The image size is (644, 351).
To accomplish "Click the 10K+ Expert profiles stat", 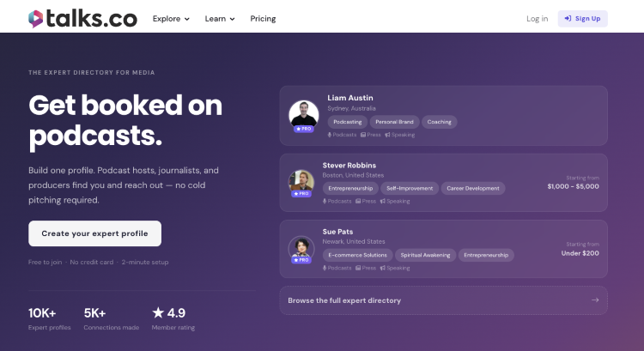I will pyautogui.click(x=49, y=319).
